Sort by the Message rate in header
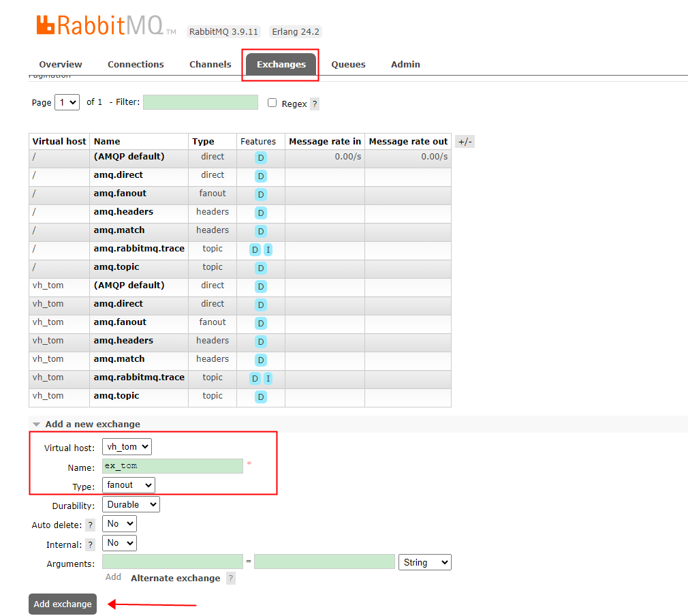This screenshot has height=616, width=688. pyautogui.click(x=325, y=141)
